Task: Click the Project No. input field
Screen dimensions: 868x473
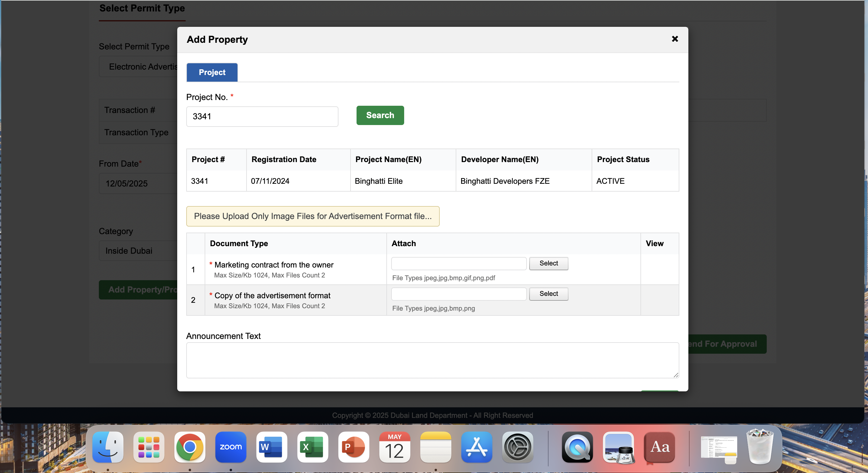Action: click(x=262, y=117)
